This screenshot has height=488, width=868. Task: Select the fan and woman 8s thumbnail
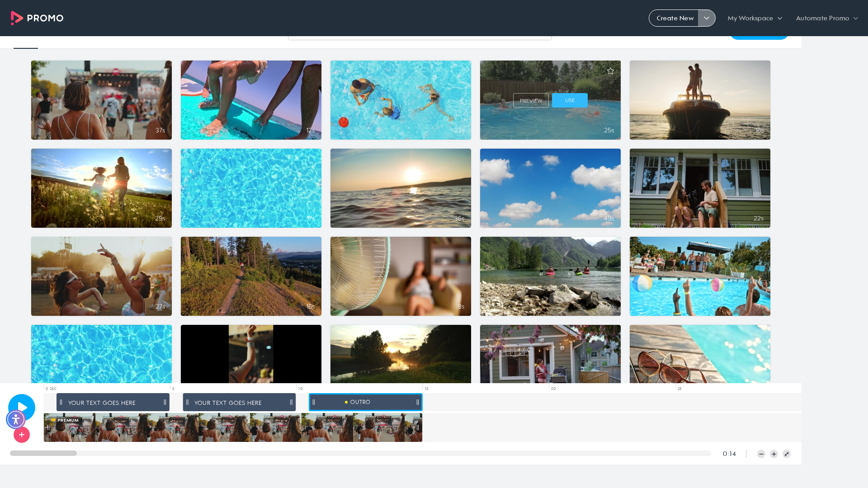(401, 277)
